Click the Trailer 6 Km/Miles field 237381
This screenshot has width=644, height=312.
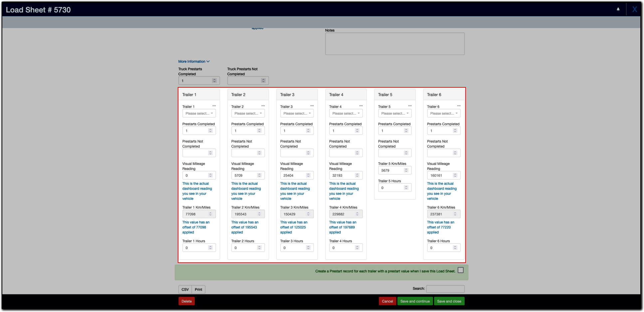[444, 214]
